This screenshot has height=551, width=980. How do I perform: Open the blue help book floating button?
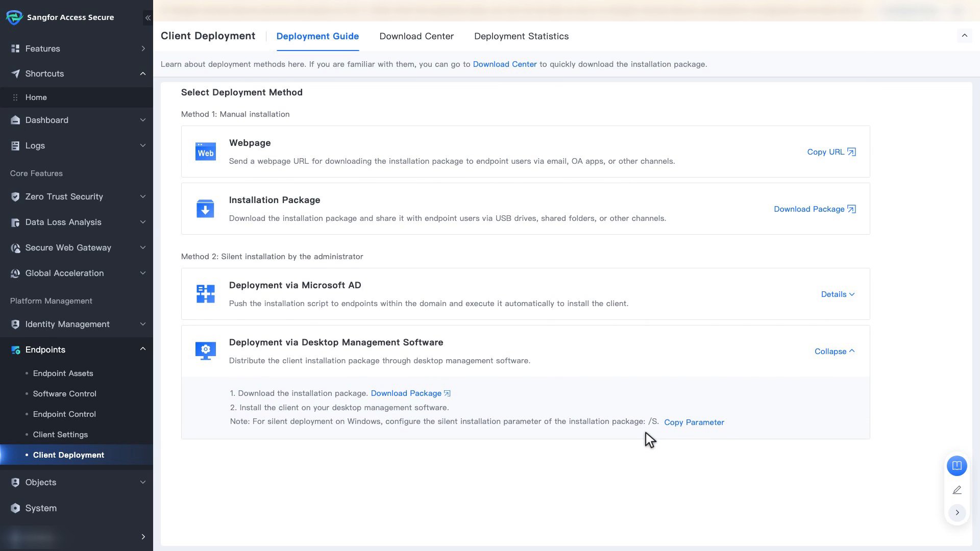coord(957,466)
